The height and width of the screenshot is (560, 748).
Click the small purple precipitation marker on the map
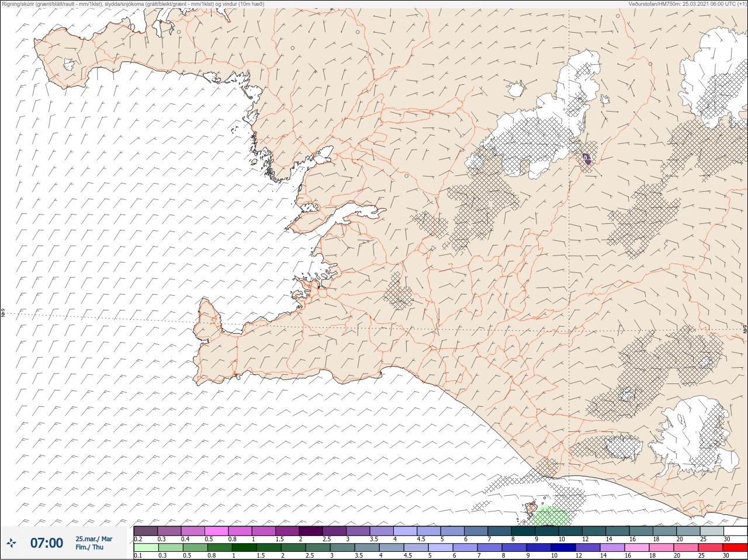[x=587, y=159]
